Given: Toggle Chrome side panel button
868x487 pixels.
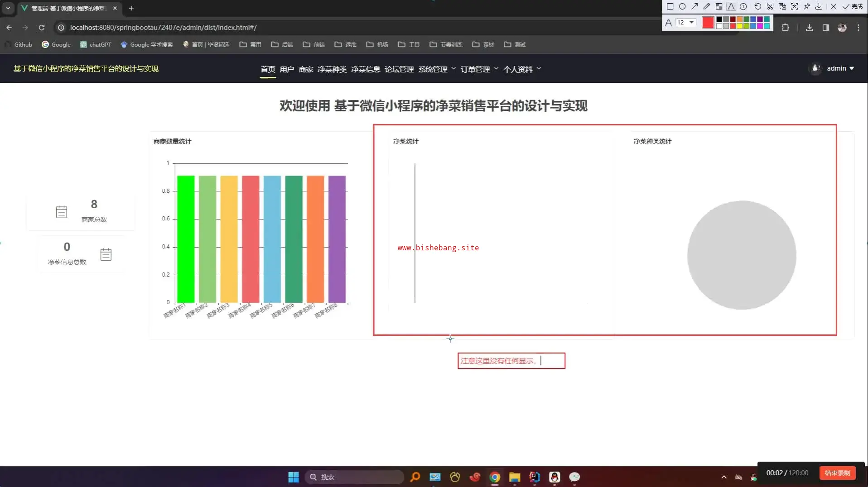Looking at the screenshot, I should tap(826, 28).
